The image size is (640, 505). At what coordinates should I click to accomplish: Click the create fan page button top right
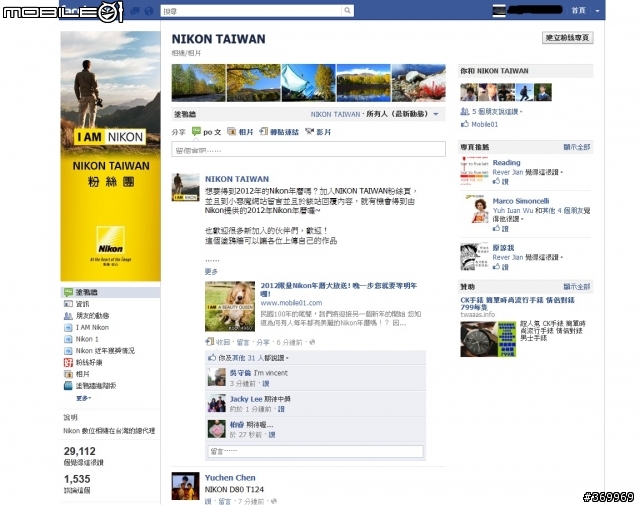click(x=567, y=38)
